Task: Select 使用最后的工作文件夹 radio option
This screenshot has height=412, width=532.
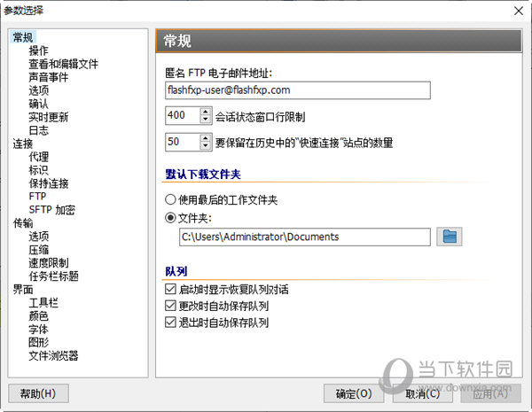Action: click(170, 199)
